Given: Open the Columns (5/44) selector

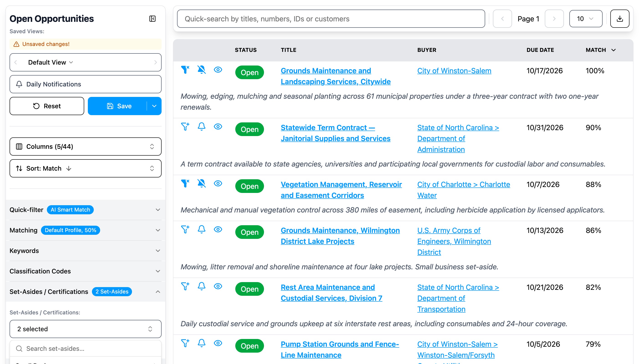Looking at the screenshot, I should (86, 147).
